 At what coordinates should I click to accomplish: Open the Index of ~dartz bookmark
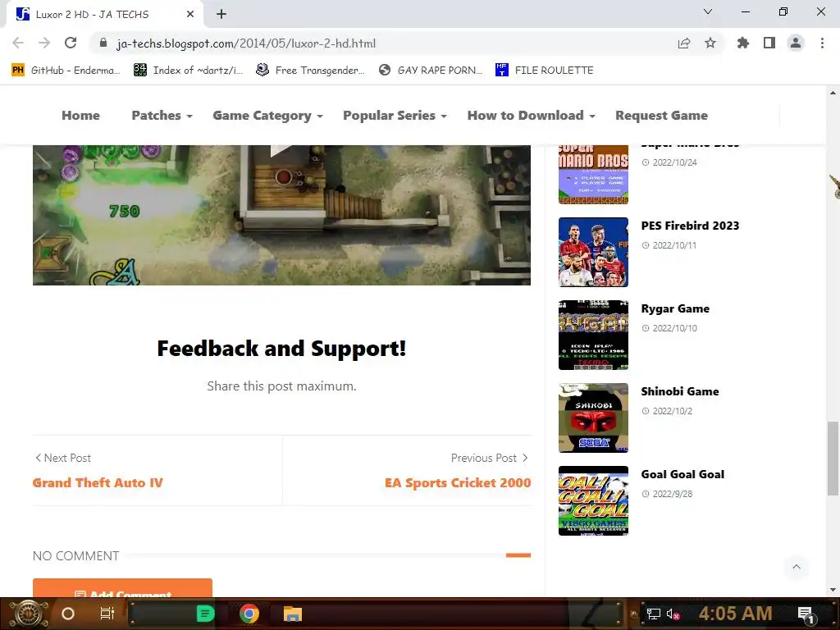(x=189, y=71)
